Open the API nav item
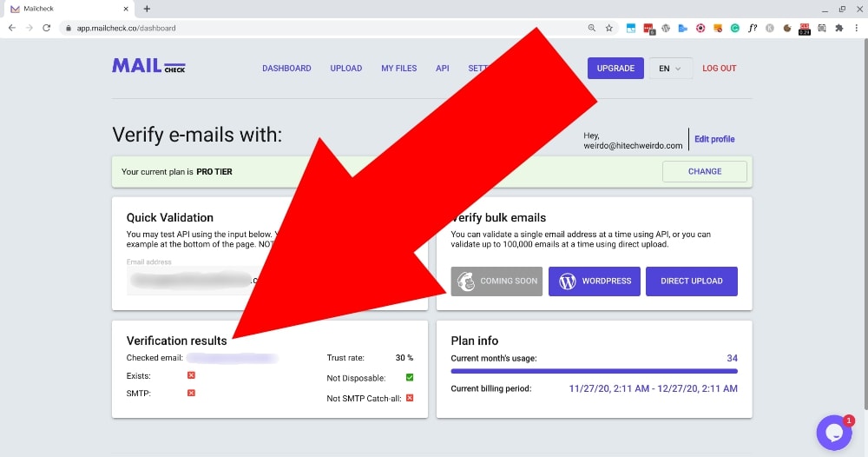 tap(443, 68)
